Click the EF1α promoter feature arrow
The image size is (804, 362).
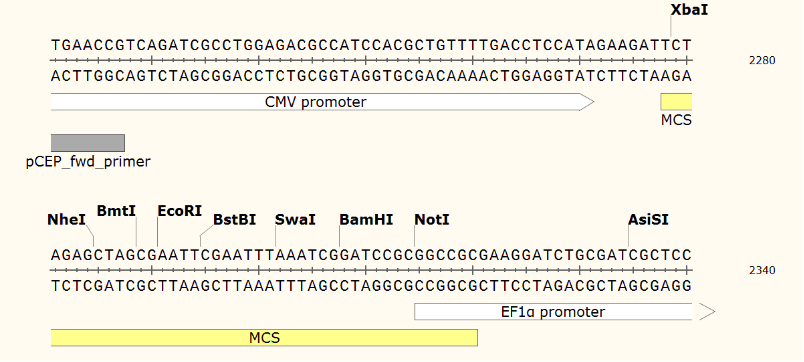(553, 312)
